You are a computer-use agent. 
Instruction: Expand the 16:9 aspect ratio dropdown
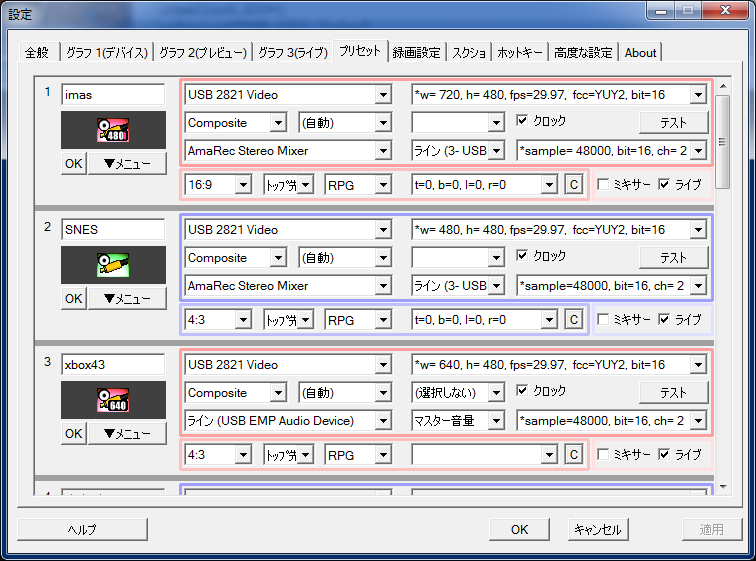[218, 185]
